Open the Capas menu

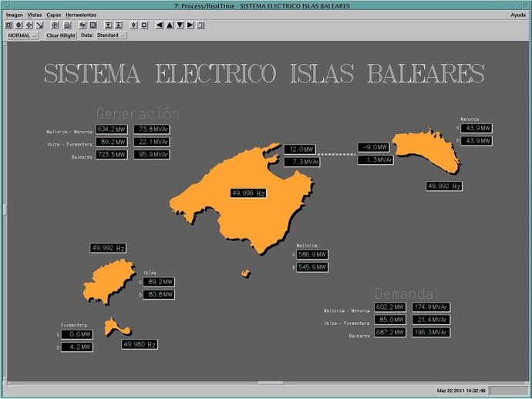coord(54,15)
